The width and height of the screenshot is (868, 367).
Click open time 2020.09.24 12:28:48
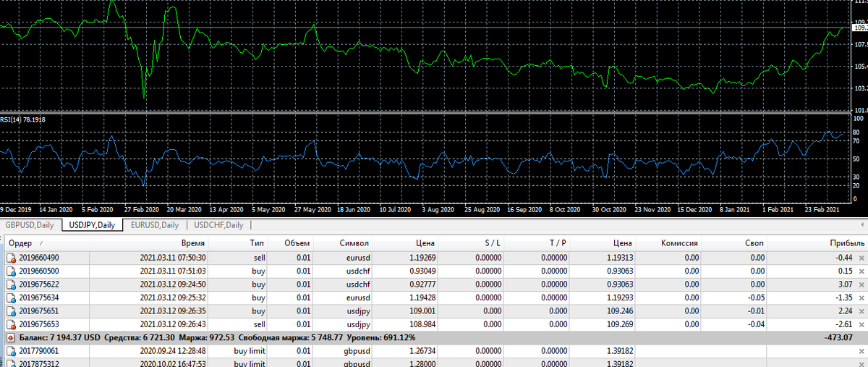pyautogui.click(x=173, y=351)
